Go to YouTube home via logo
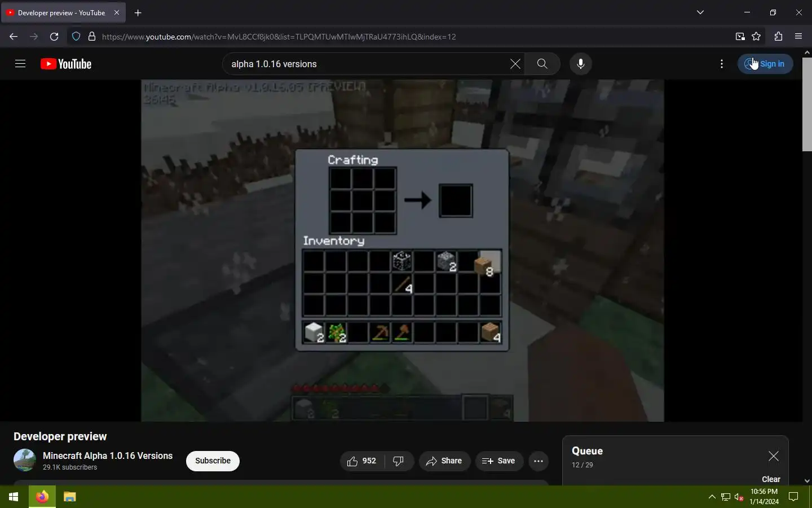812x508 pixels. pyautogui.click(x=66, y=64)
